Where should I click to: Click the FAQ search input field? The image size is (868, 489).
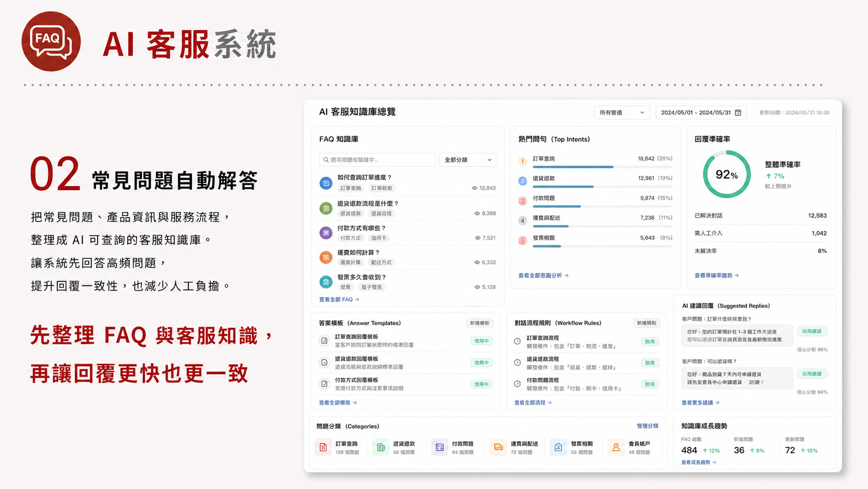click(377, 160)
